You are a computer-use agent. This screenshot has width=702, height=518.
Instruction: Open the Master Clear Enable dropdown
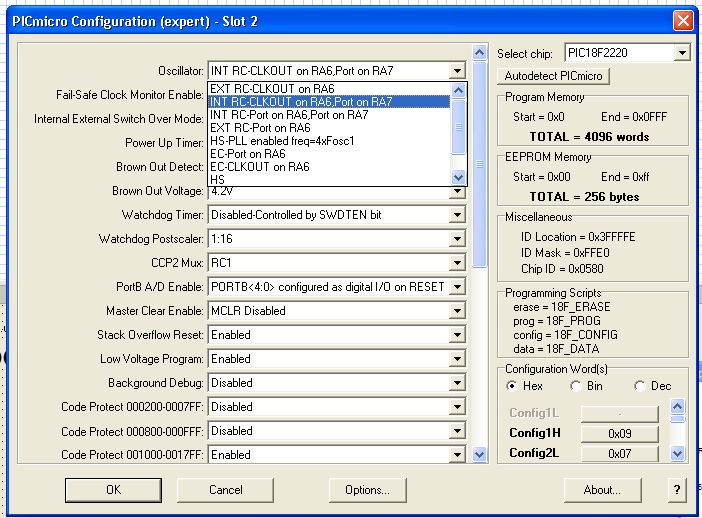457,311
